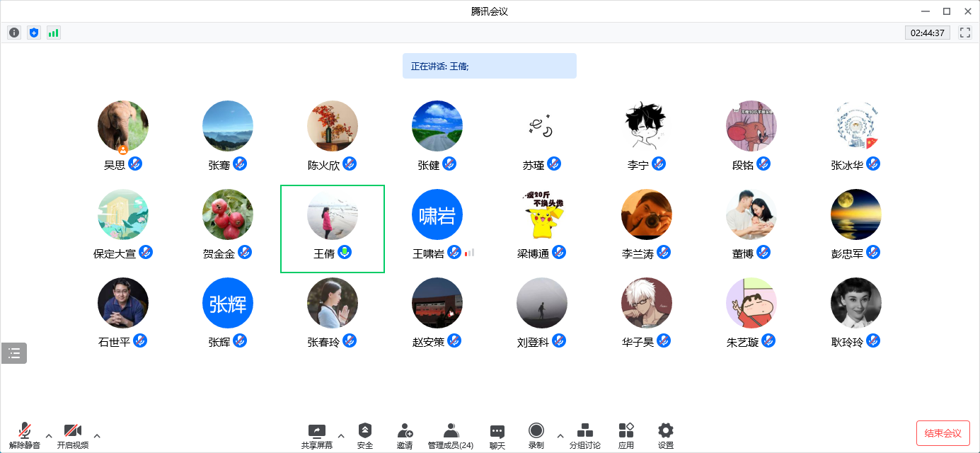Open the Share Screen (共享屏幕) tool
The width and height of the screenshot is (980, 453).
316,435
